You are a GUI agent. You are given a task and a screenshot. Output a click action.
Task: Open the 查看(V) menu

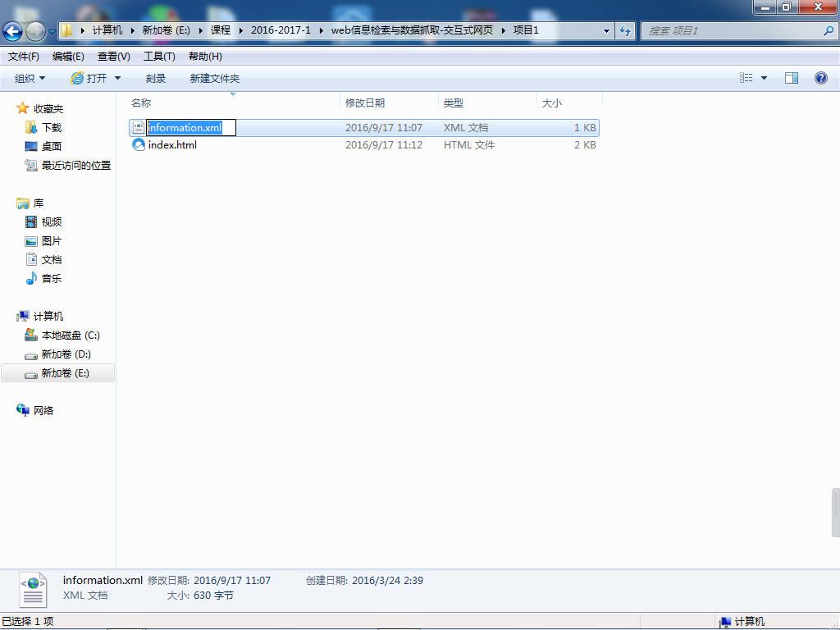click(113, 57)
